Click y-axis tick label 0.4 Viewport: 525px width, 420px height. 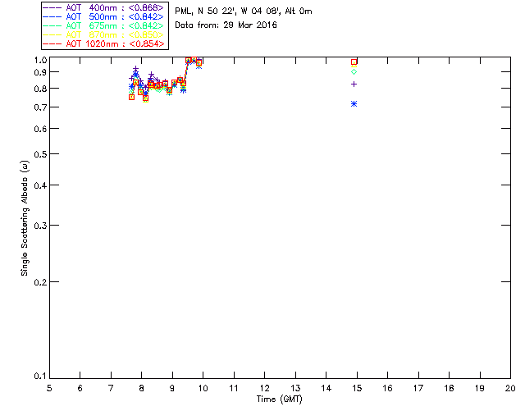pos(40,185)
